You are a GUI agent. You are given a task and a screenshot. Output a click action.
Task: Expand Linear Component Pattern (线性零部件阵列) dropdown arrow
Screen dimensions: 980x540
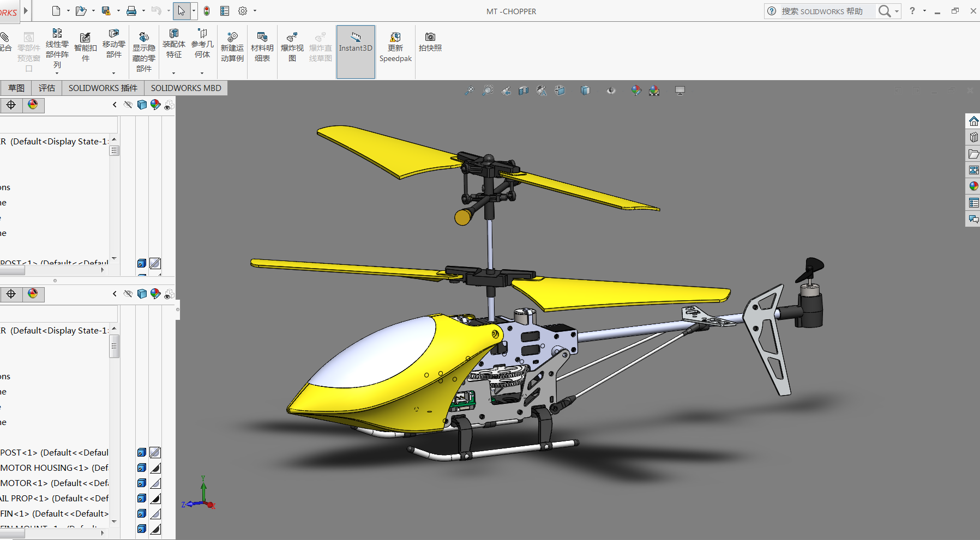click(57, 73)
